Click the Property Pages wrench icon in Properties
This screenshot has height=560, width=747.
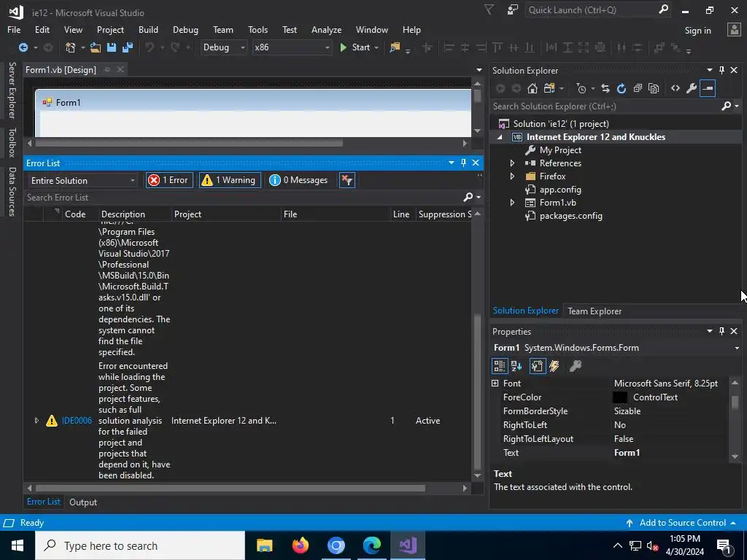point(576,366)
